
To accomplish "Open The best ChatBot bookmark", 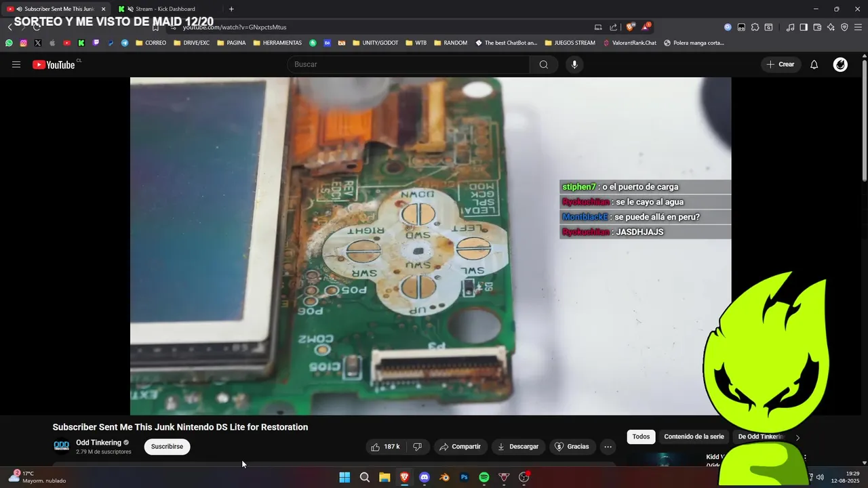I will (506, 43).
